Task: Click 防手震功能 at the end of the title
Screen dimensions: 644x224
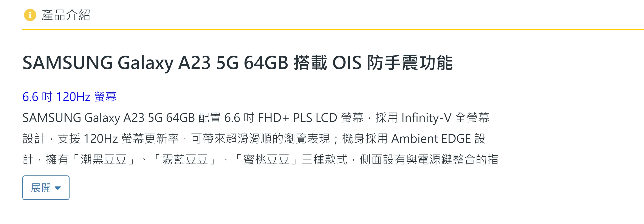Action: coord(410,63)
